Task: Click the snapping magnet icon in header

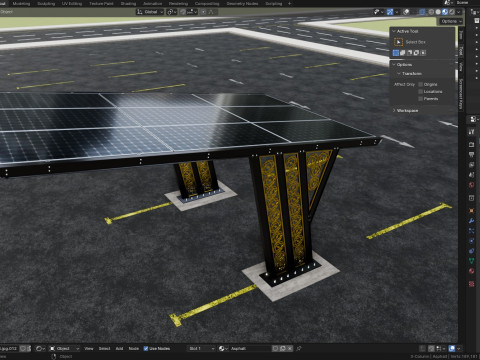Action: (183, 12)
